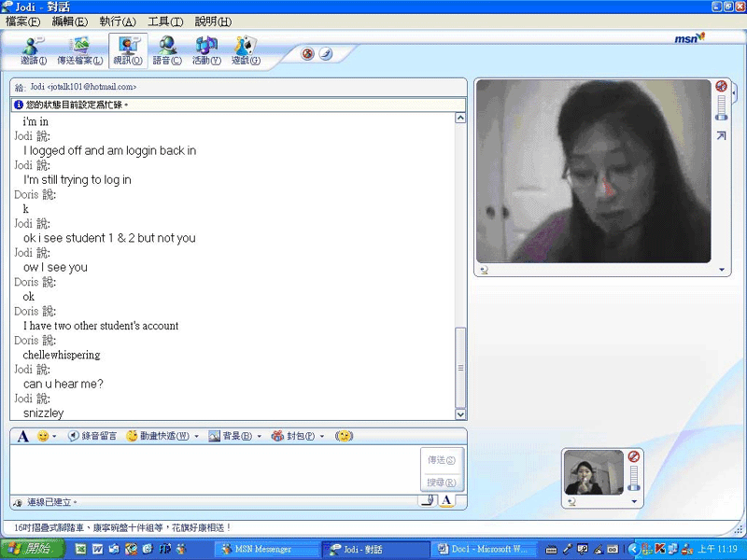Click the taskbar clock showing 11:19
Viewport: 747px width, 560px height.
[717, 549]
